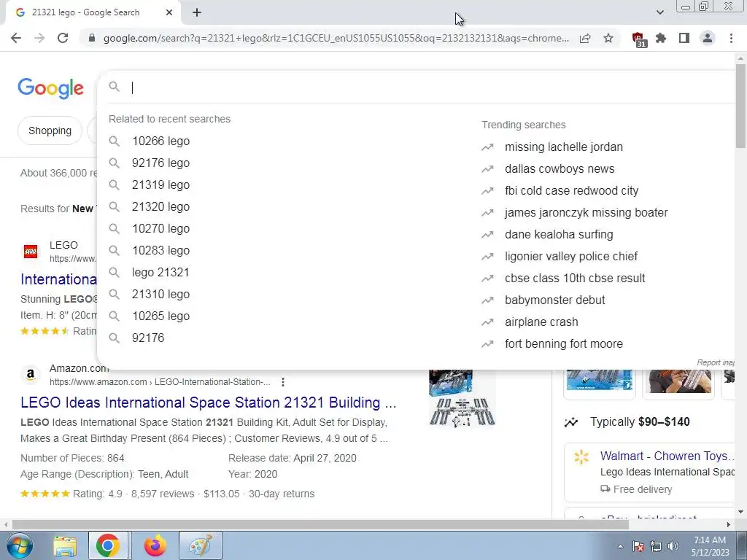Click the Amazon favicon icon
Image resolution: width=747 pixels, height=560 pixels.
31,375
